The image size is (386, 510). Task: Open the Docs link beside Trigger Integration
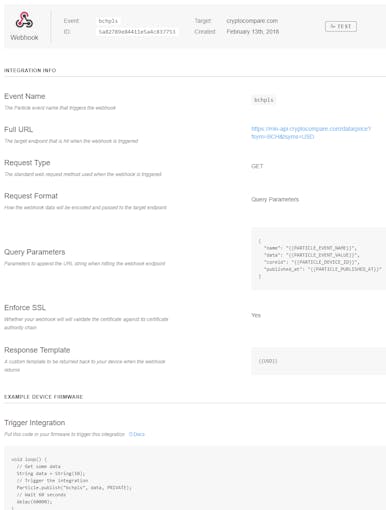tap(137, 434)
